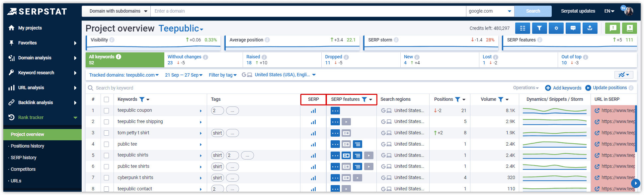Switch to the Out of top tab
The width and height of the screenshot is (644, 195).
597,60
